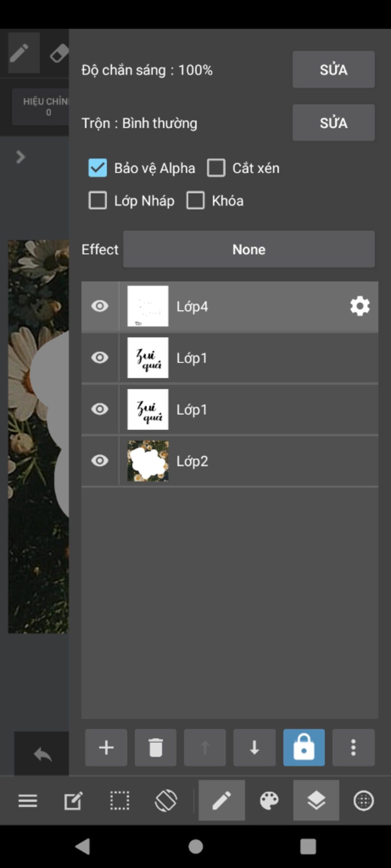Uncheck the Bảo vệ Alpha checkbox
391x868 pixels.
[98, 168]
